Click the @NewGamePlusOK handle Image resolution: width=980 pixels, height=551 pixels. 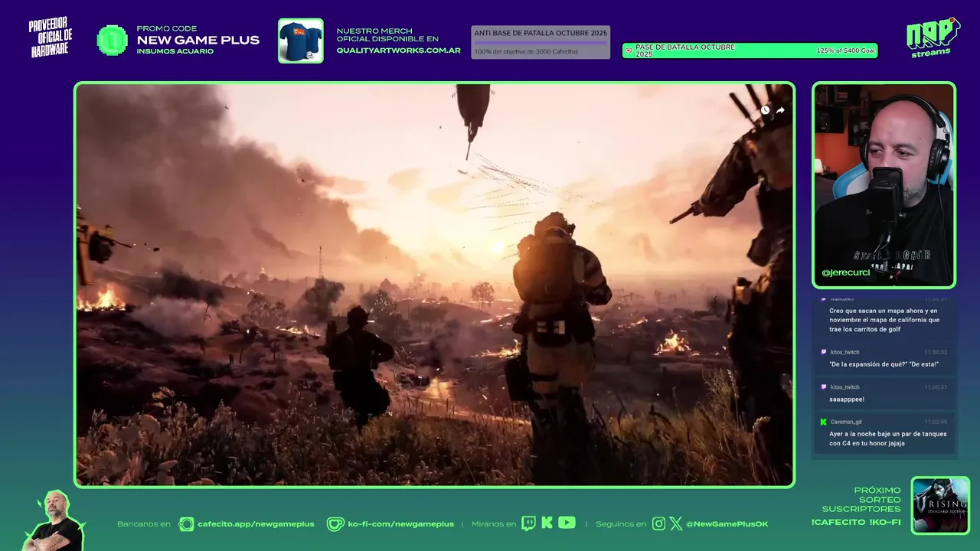click(x=727, y=524)
